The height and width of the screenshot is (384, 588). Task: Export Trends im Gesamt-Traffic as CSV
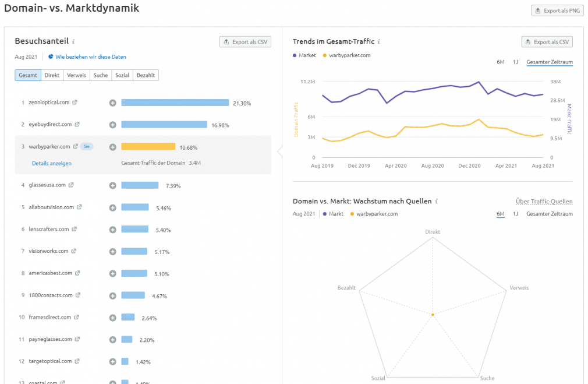point(547,42)
